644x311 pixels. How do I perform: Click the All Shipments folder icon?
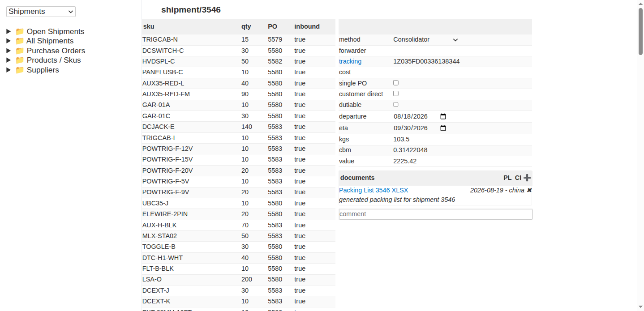coord(20,41)
